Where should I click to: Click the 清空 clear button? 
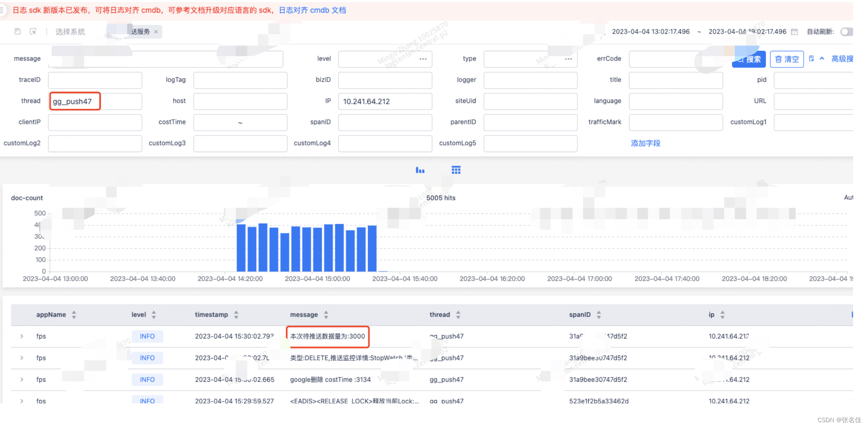787,59
